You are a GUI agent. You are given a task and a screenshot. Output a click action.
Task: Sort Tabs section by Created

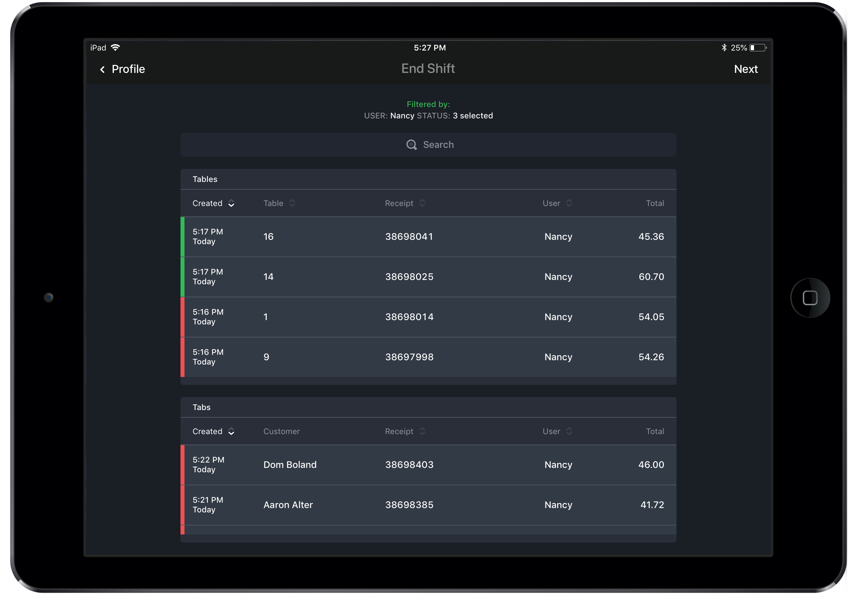click(x=213, y=431)
